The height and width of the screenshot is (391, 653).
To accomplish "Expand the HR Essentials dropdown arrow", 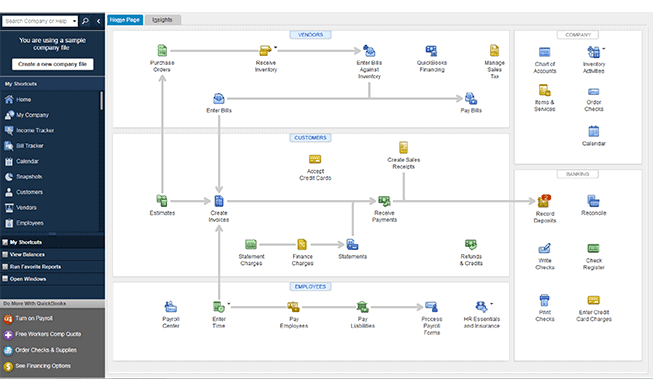I will [492, 304].
